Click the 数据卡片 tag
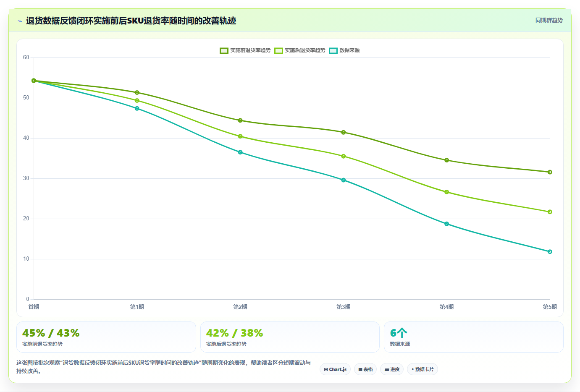This screenshot has width=580, height=392. 423,369
